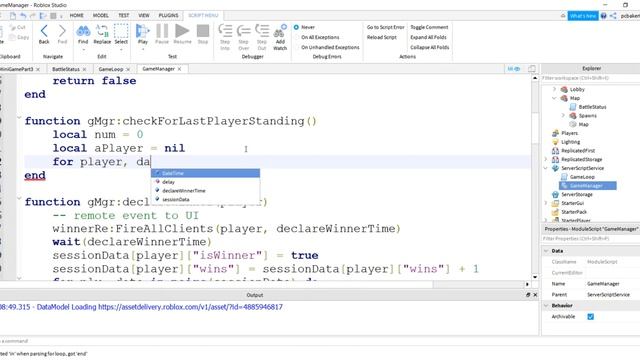Click the maximize script editor icon
640x360 pixels.
tap(532, 69)
